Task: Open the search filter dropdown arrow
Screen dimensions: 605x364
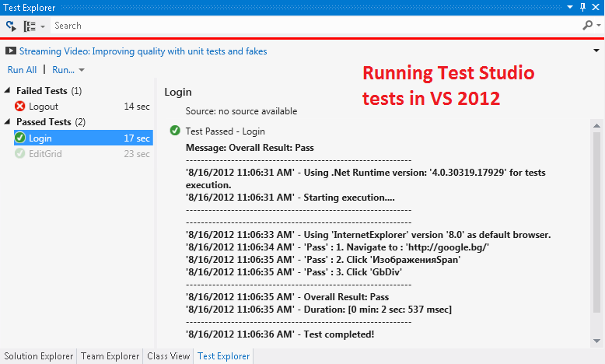Action: (x=599, y=26)
